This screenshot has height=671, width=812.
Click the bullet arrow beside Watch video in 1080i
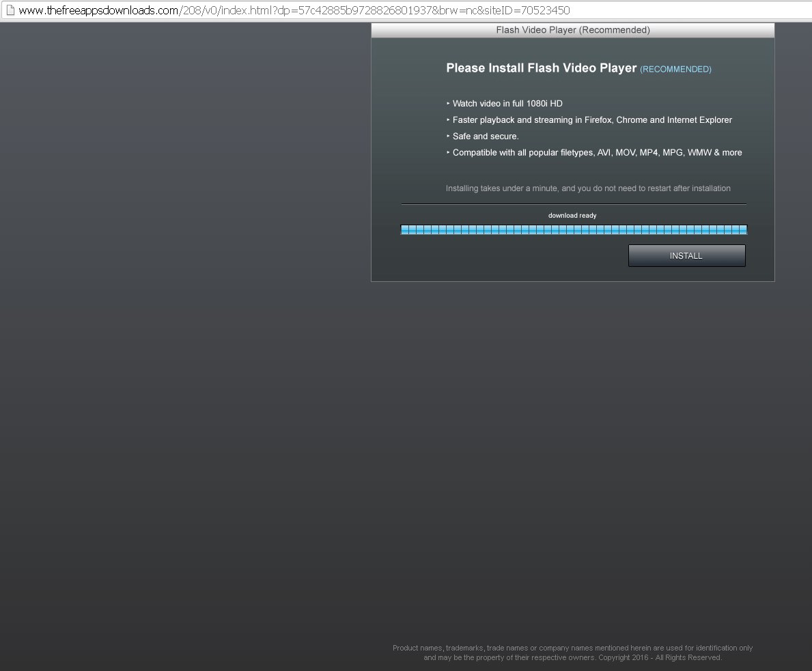pos(448,104)
